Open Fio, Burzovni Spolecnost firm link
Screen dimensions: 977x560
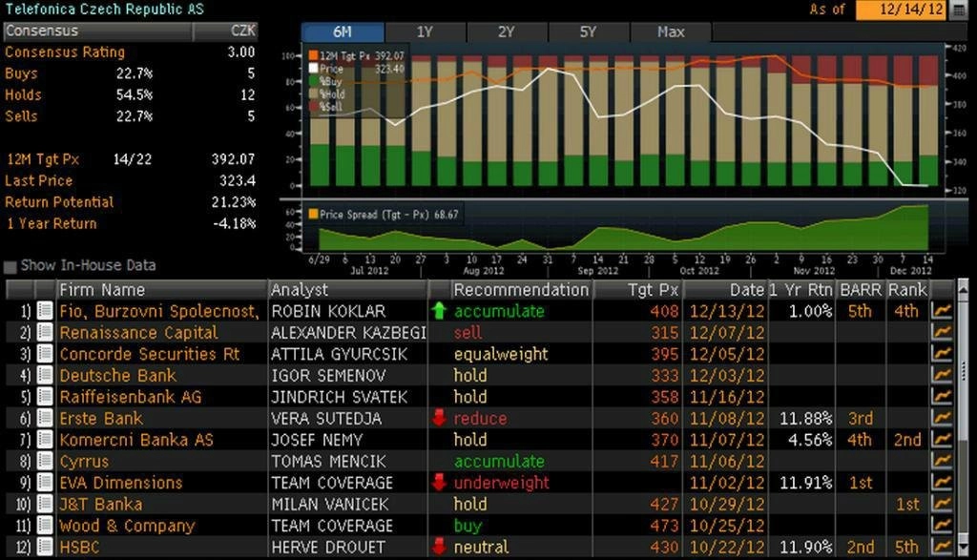tap(159, 311)
